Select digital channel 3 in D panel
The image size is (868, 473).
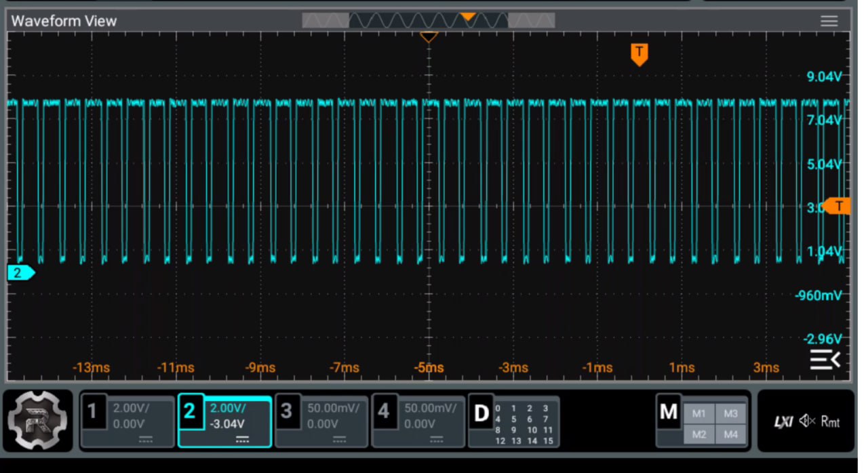click(546, 408)
